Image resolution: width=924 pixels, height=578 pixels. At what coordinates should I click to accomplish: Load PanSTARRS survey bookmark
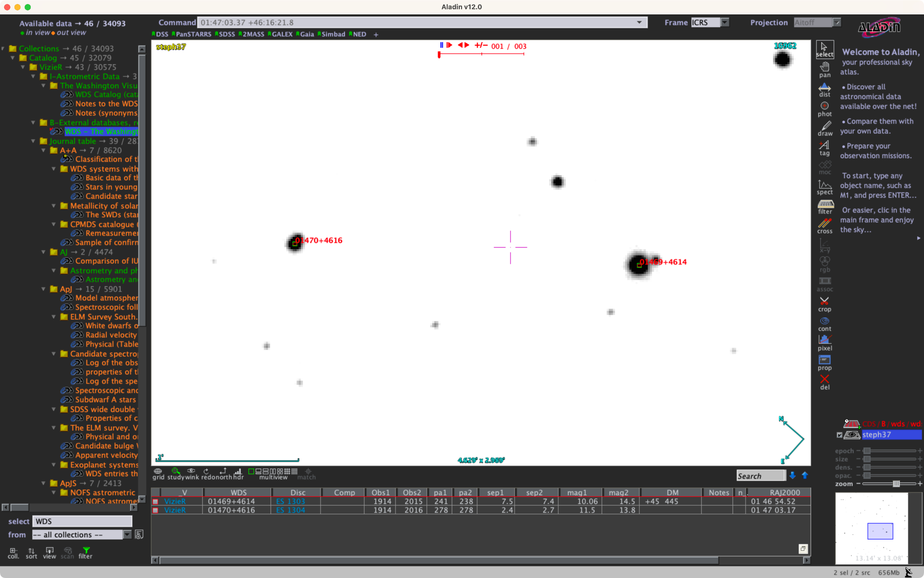tap(192, 34)
